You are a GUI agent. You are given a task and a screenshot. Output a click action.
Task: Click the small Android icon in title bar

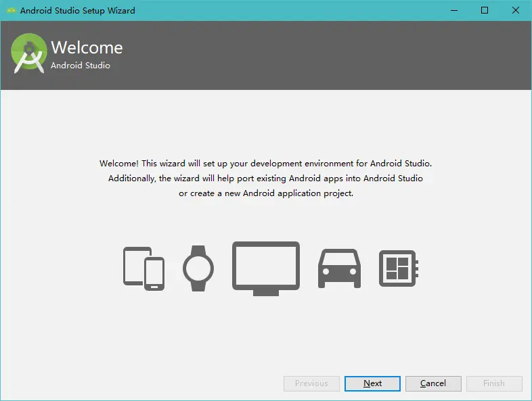point(12,11)
